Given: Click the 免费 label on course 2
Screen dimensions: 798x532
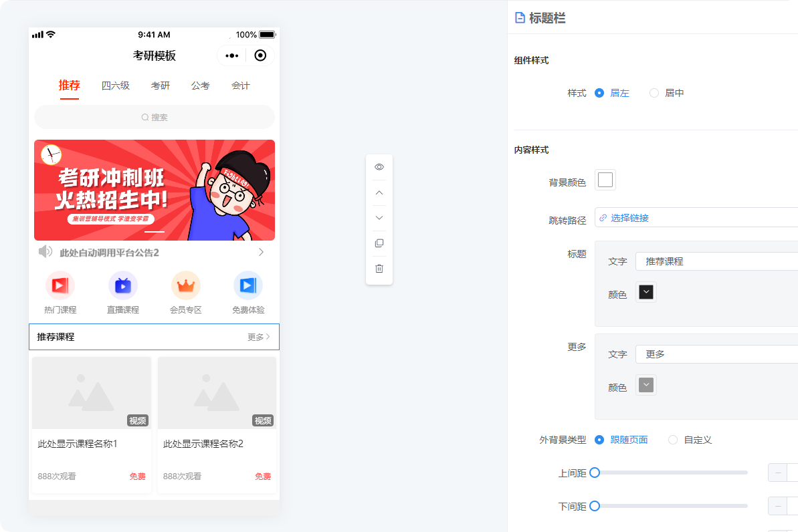Looking at the screenshot, I should coord(263,477).
